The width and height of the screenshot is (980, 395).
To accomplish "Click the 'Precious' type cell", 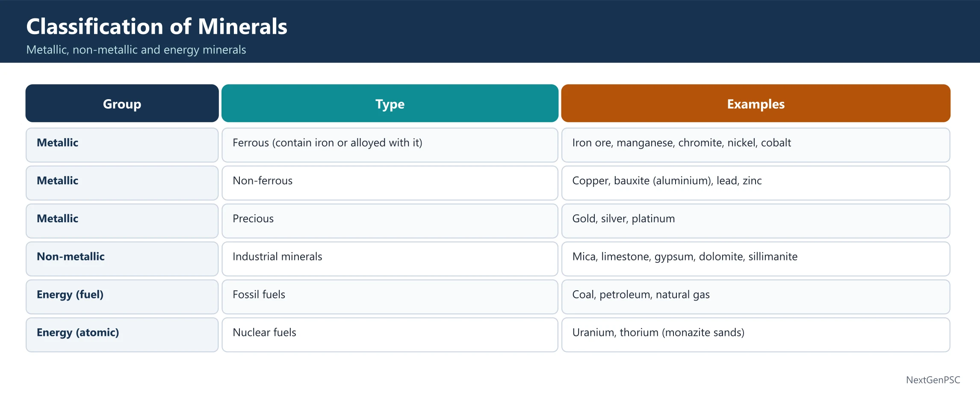I will pos(390,221).
